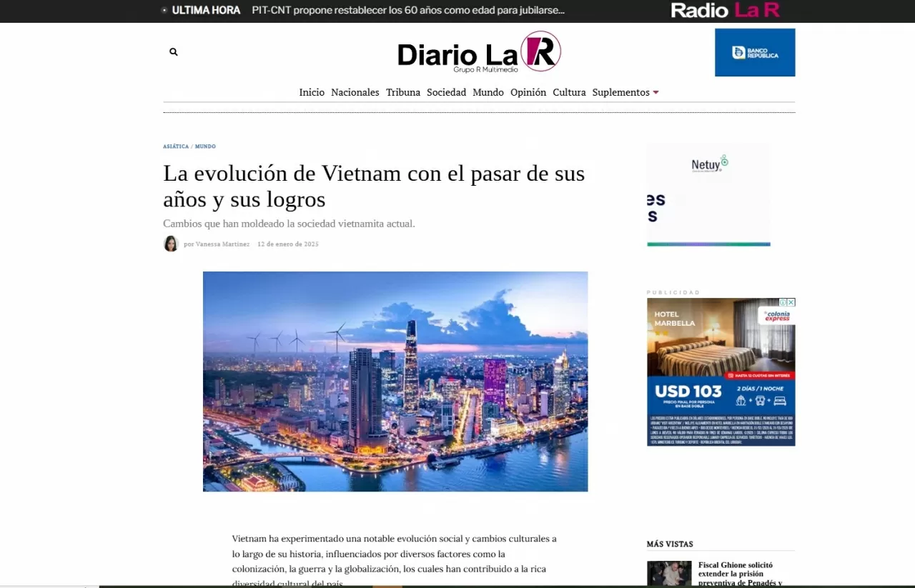
Task: Open the ASIÁTICA breadcrumb category
Action: coord(176,146)
